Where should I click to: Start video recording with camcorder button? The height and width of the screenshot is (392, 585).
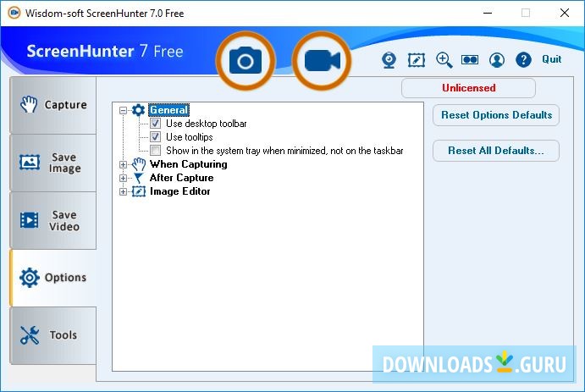coord(322,61)
